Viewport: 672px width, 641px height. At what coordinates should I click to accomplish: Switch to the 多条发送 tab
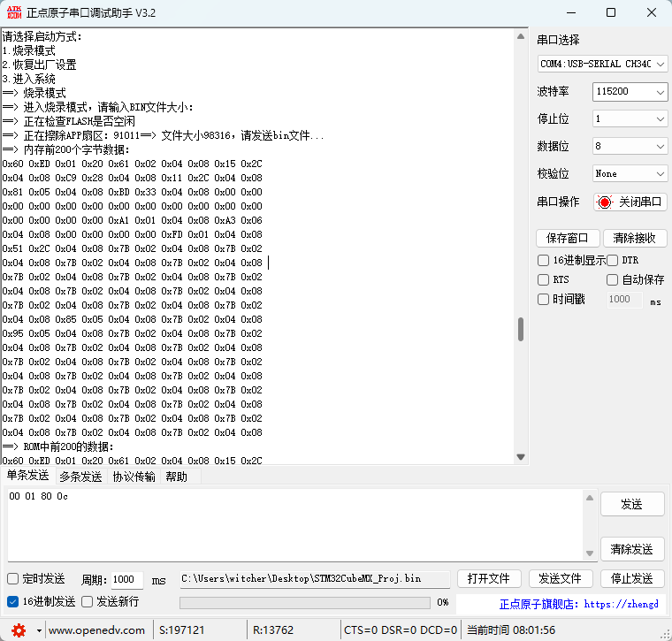[x=80, y=477]
